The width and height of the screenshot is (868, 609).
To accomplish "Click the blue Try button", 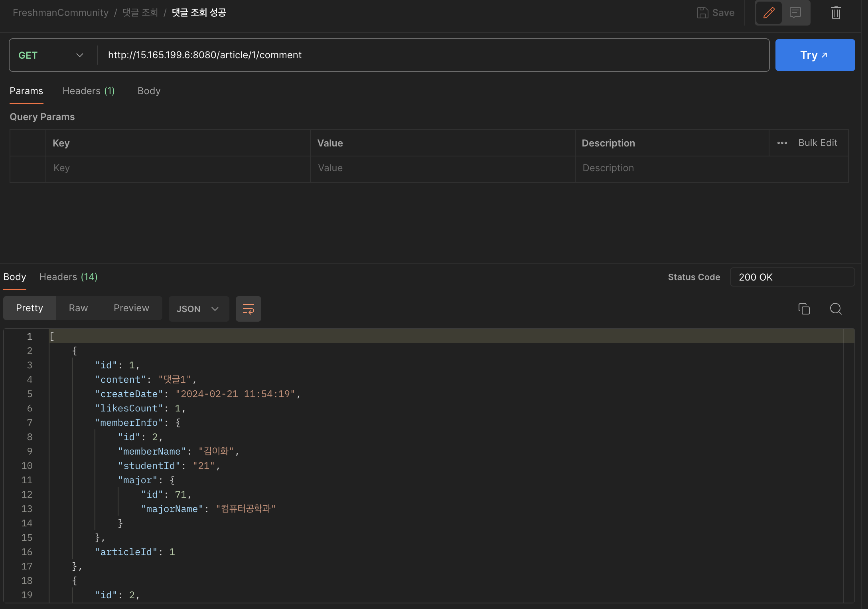I will pos(815,55).
